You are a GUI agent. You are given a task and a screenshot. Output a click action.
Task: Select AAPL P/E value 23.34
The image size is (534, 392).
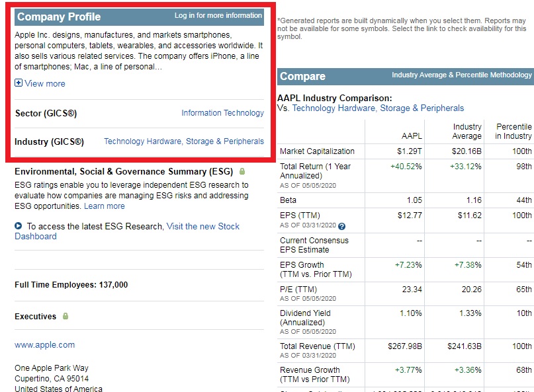pos(412,290)
